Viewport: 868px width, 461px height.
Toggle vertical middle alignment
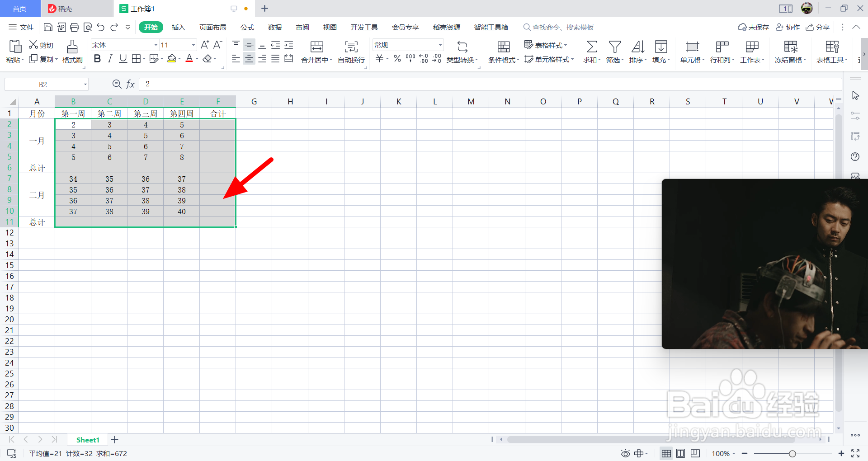pyautogui.click(x=249, y=45)
